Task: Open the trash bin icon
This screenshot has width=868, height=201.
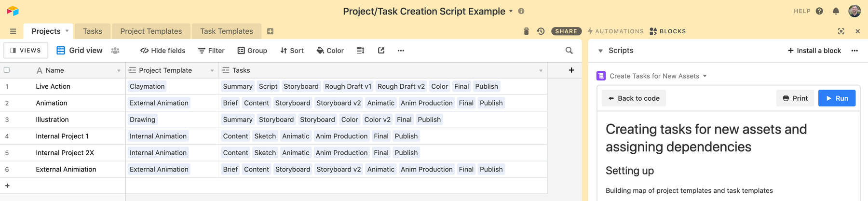Action: pyautogui.click(x=526, y=31)
